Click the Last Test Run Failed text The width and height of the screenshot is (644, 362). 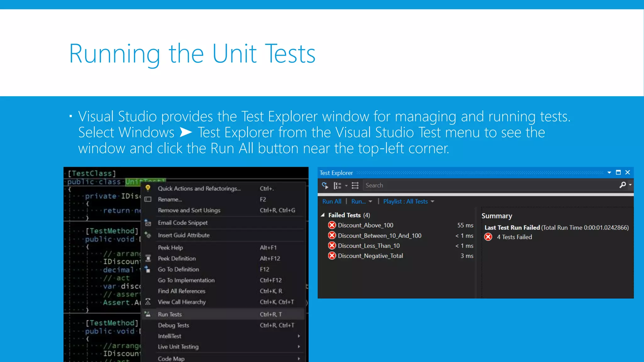tap(512, 228)
